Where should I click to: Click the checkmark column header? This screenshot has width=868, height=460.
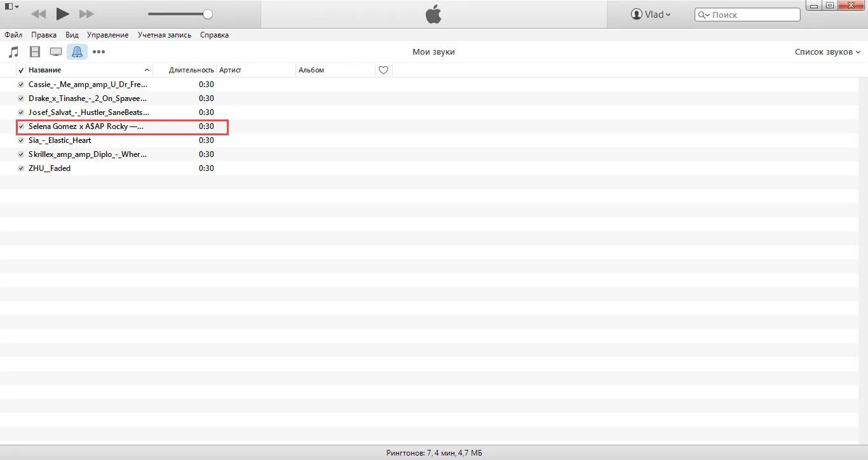click(21, 70)
